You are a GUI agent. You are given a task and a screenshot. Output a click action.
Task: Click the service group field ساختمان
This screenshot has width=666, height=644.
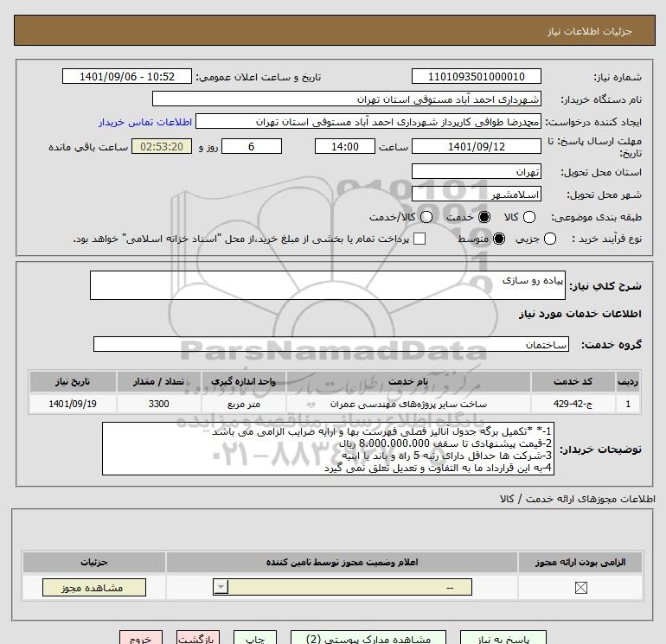pyautogui.click(x=331, y=344)
